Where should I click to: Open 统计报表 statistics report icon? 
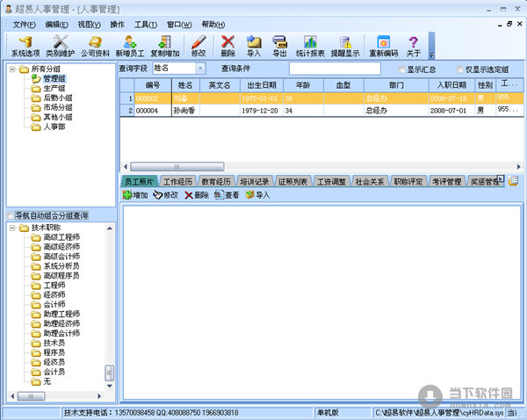click(310, 44)
